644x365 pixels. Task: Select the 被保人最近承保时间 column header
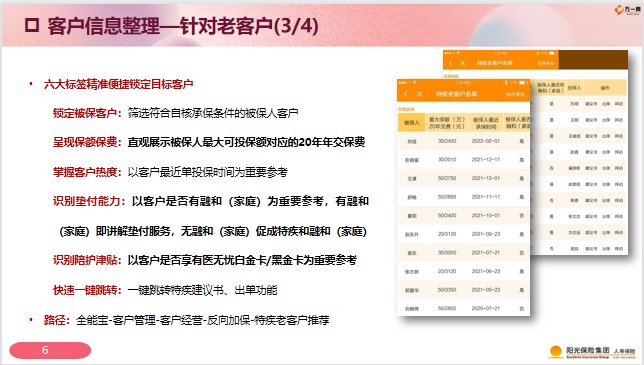click(x=486, y=123)
